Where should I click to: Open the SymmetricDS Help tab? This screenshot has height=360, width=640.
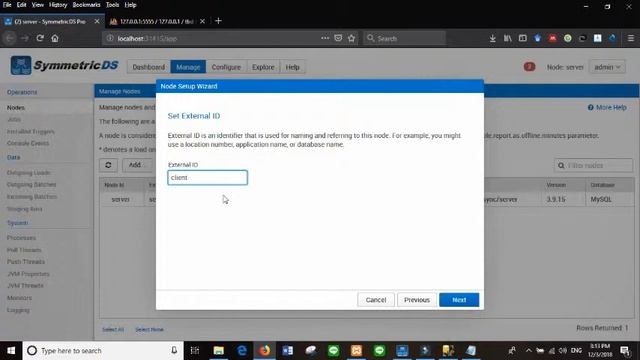tap(292, 67)
